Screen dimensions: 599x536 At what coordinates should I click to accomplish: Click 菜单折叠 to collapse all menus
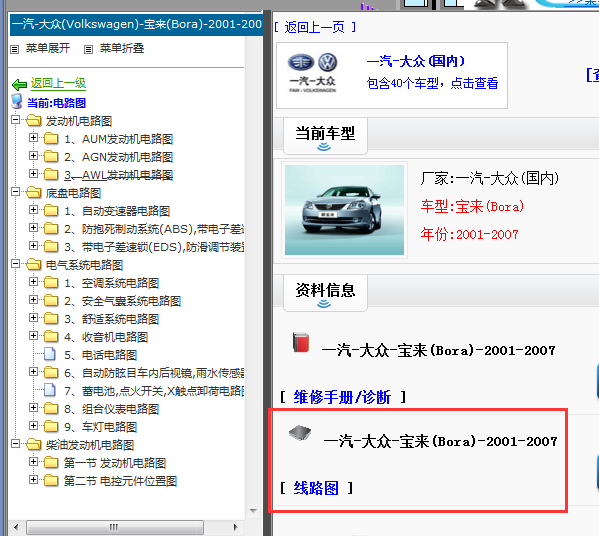122,49
